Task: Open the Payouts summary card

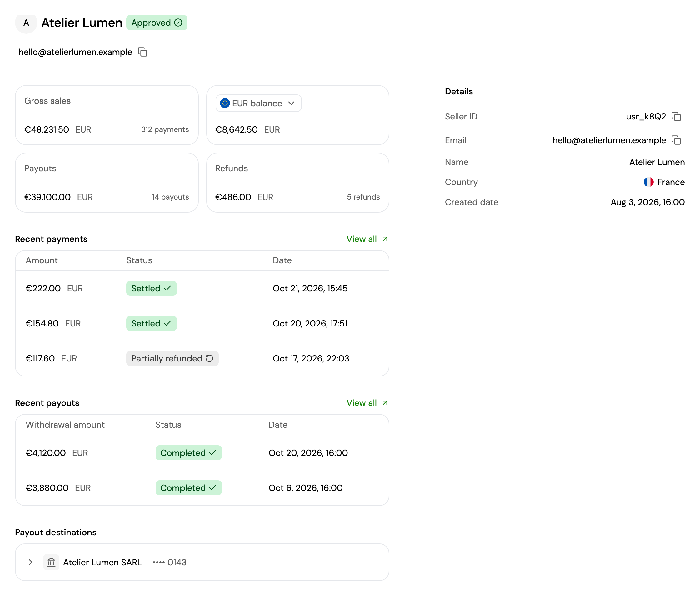Action: 107,183
